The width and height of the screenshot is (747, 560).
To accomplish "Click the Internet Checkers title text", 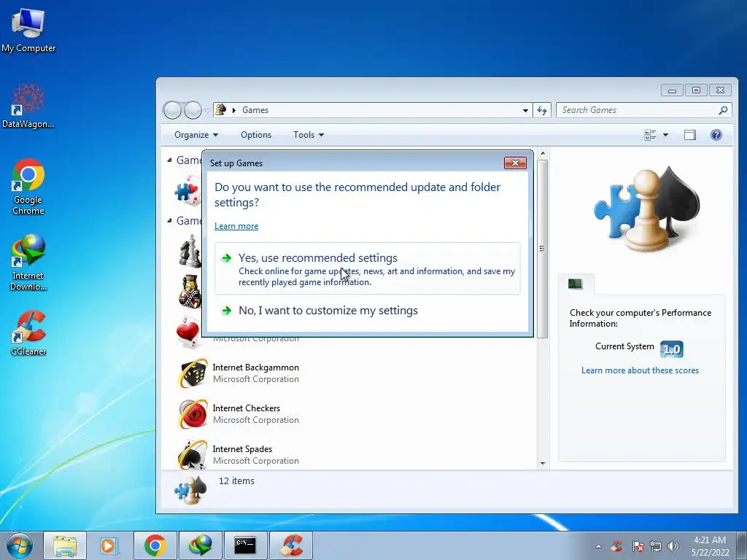I will tap(246, 408).
